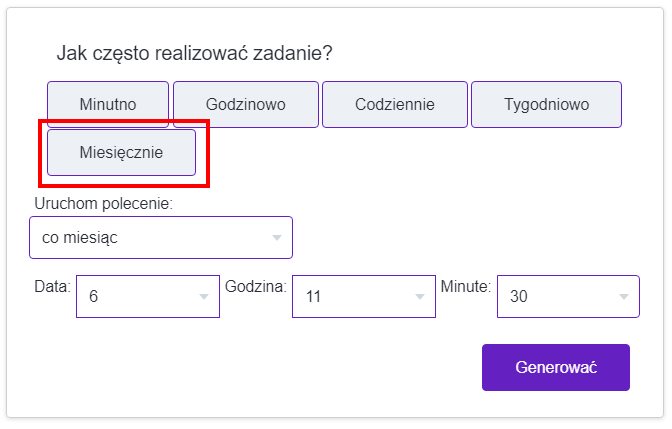Choose the Codziennie frequency option
Image resolution: width=672 pixels, height=429 pixels.
pyautogui.click(x=393, y=104)
